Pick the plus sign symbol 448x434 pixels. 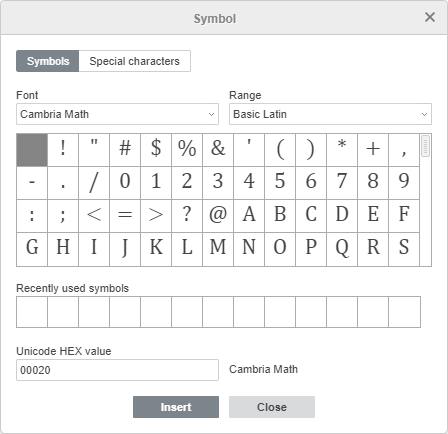(x=373, y=150)
